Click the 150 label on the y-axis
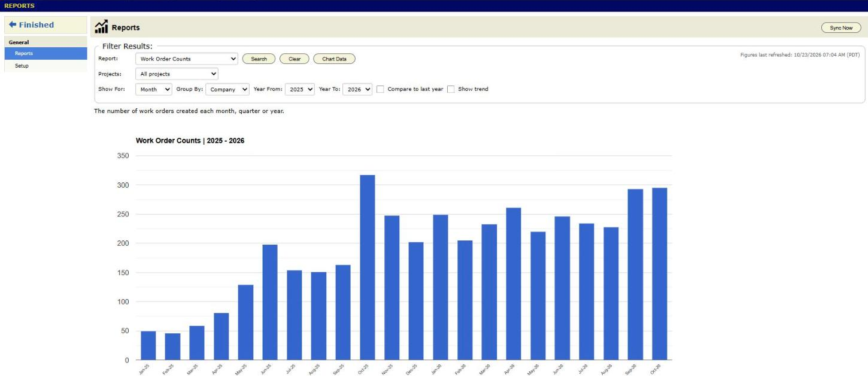This screenshot has width=868, height=384. pos(123,273)
